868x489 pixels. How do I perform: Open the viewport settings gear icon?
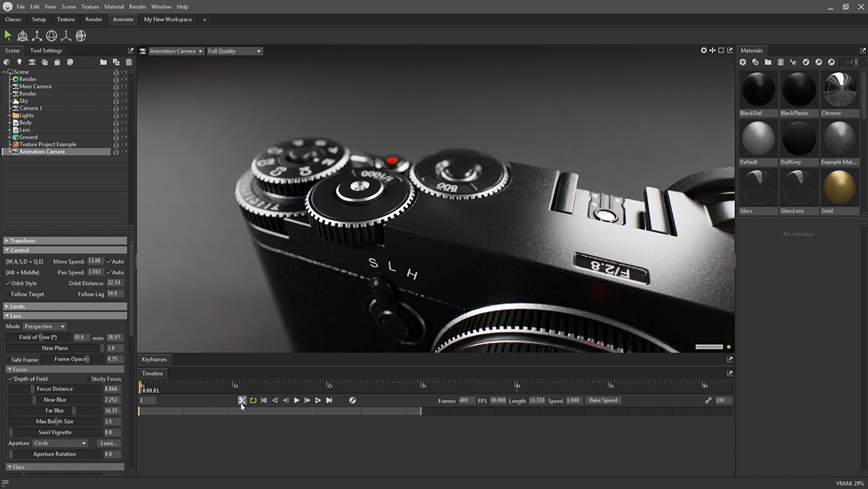[x=703, y=50]
